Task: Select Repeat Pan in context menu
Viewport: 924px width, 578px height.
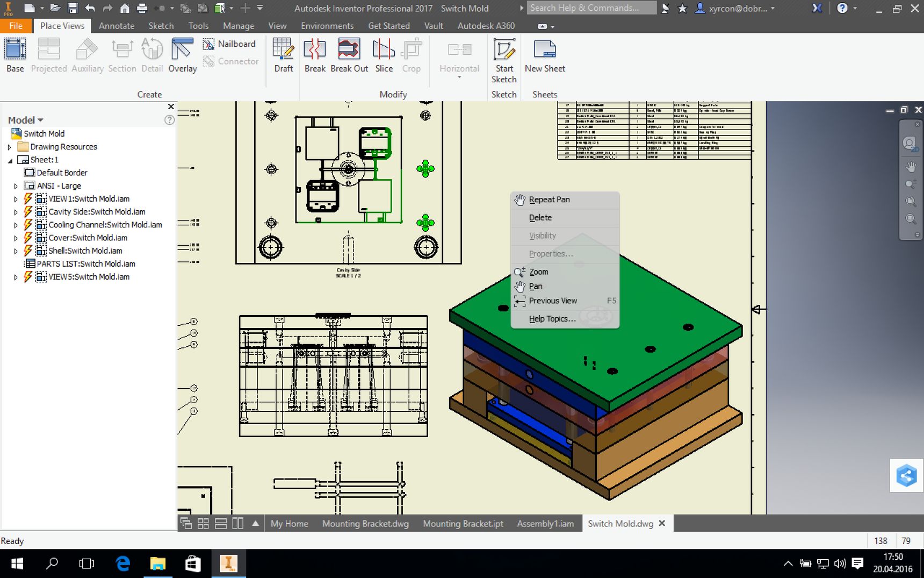Action: [x=565, y=199]
